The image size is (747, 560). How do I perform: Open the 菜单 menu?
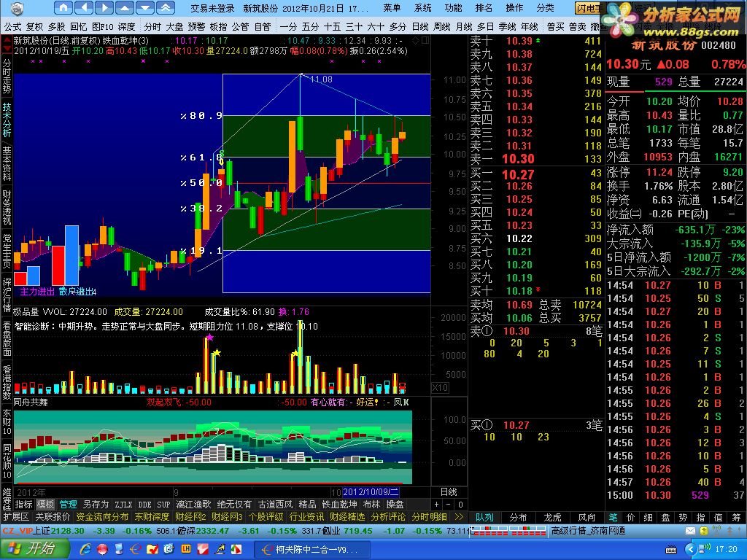pyautogui.click(x=392, y=8)
